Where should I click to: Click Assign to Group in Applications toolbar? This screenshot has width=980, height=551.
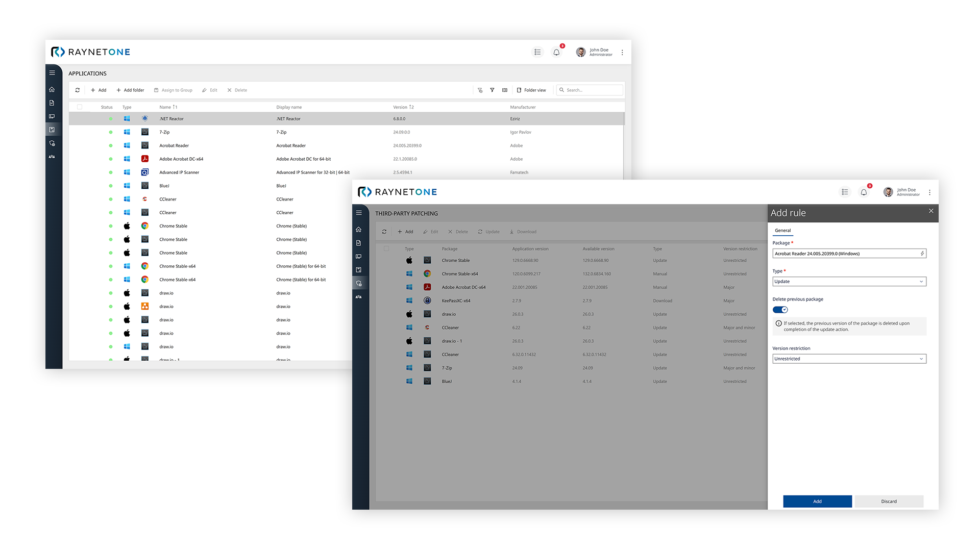coord(173,90)
